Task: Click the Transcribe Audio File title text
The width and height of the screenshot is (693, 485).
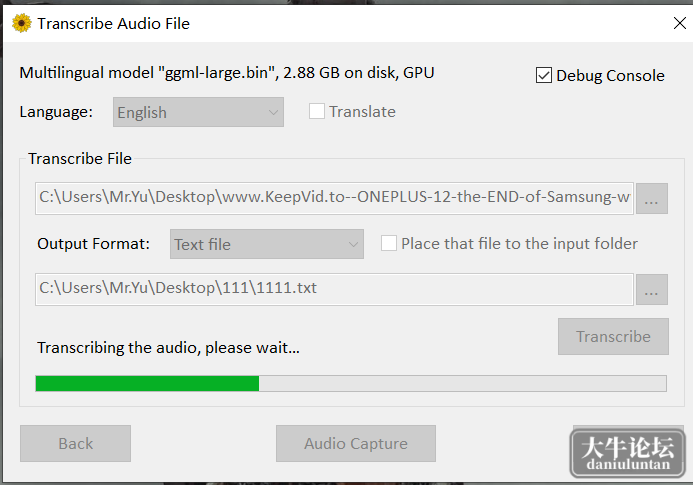Action: tap(114, 23)
